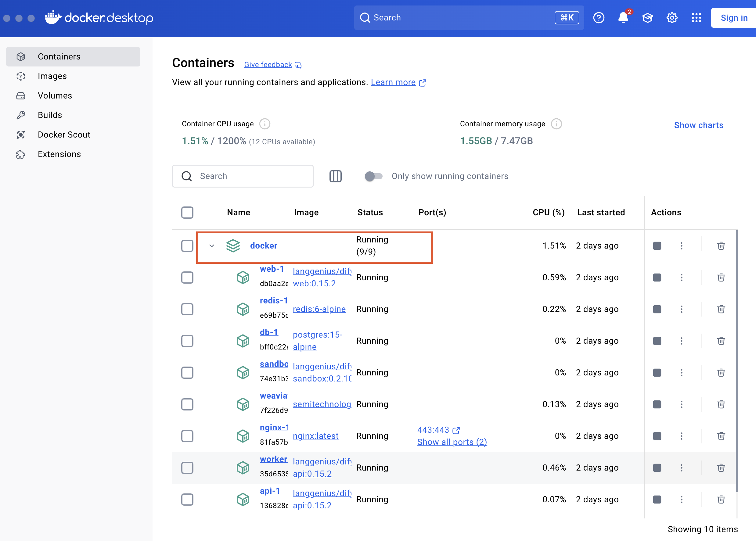The height and width of the screenshot is (541, 756).
Task: Click info icon beside Container CPU usage
Action: 265,124
